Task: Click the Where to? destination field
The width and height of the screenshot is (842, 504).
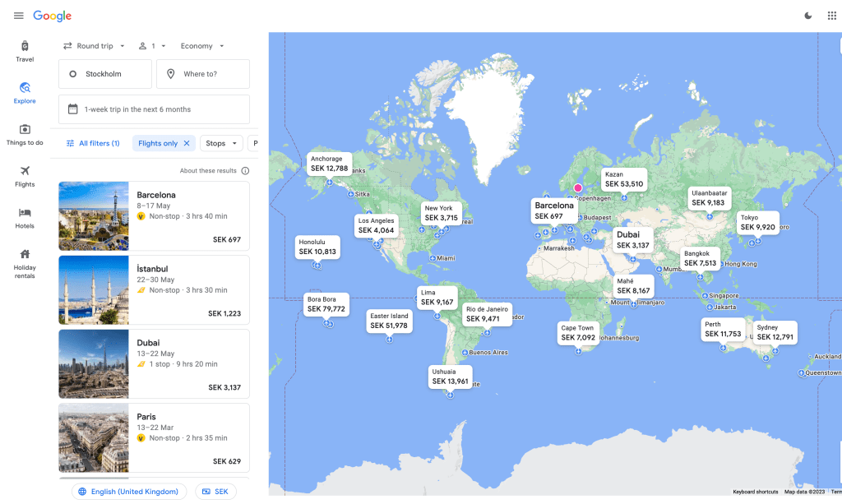Action: pos(203,74)
